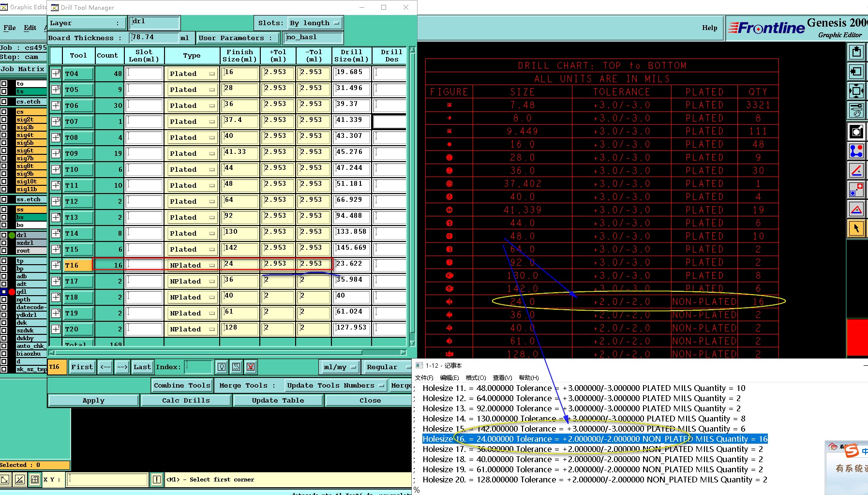Image resolution: width=868 pixels, height=495 pixels.
Task: Click the fit-to-window zoom icon with arrows
Action: [x=856, y=90]
